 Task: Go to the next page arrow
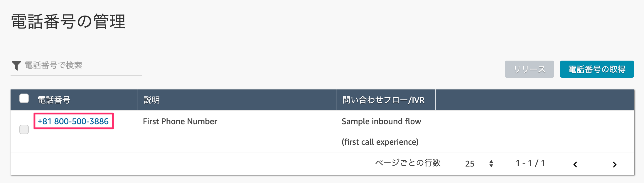click(x=615, y=164)
